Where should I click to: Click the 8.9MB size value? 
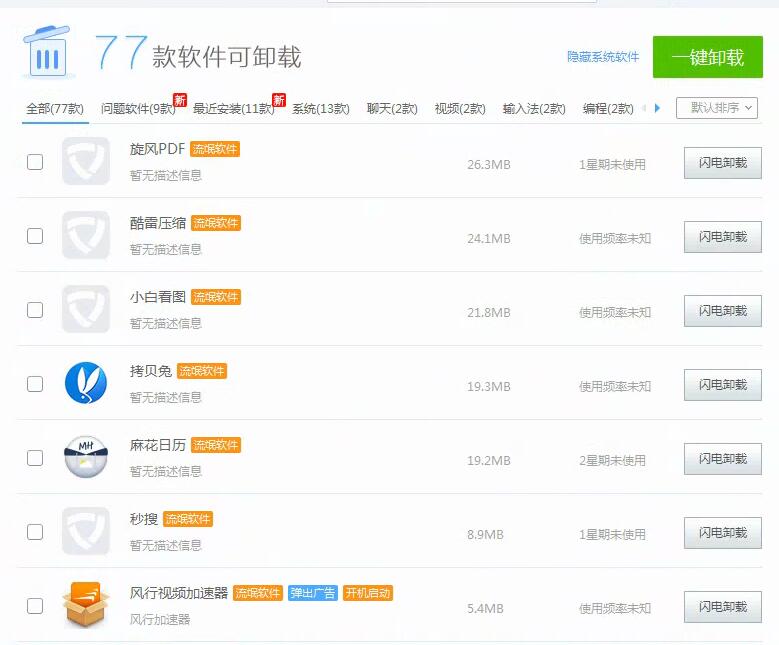485,535
